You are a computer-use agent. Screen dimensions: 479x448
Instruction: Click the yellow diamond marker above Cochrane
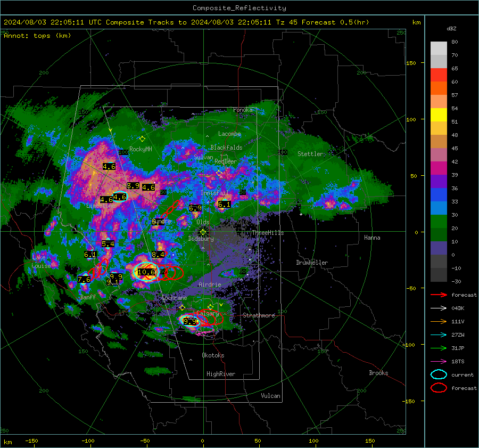click(x=183, y=307)
